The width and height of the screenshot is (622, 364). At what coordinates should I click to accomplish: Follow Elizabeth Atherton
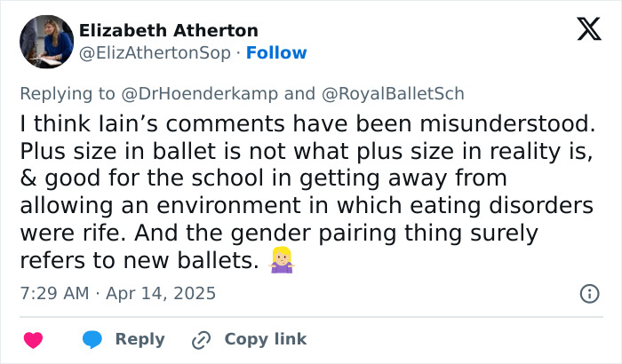[276, 53]
